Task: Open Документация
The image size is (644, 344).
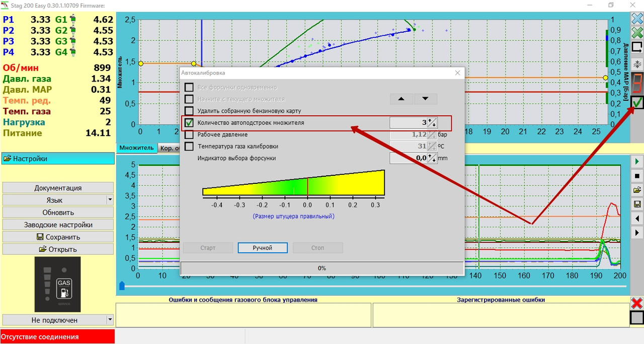Action: tap(58, 188)
